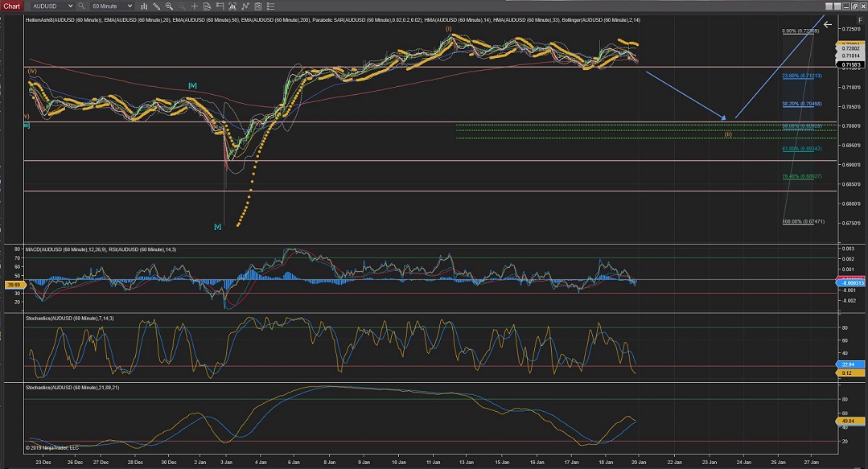The width and height of the screenshot is (868, 469).
Task: Enable the crosshair cursor tool
Action: pos(193,6)
